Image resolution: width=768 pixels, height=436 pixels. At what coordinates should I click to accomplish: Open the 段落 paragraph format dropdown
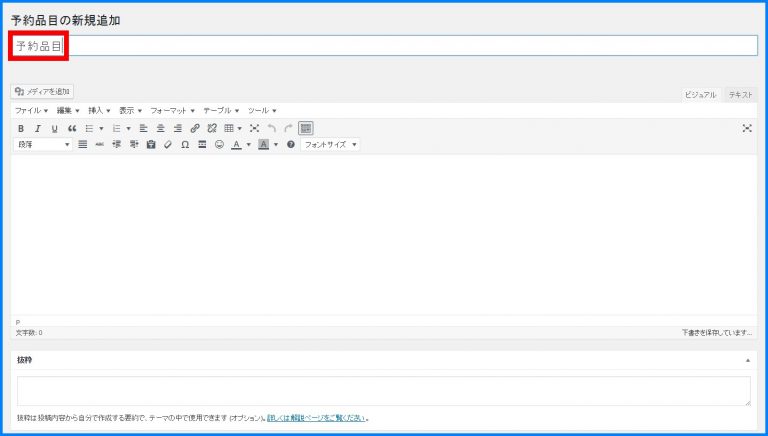43,144
